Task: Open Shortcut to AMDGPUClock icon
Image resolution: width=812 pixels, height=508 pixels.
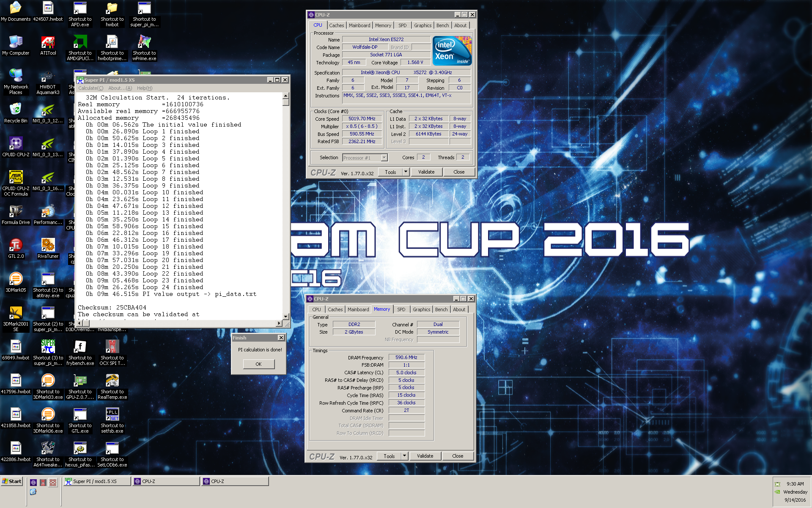Action: coord(80,48)
